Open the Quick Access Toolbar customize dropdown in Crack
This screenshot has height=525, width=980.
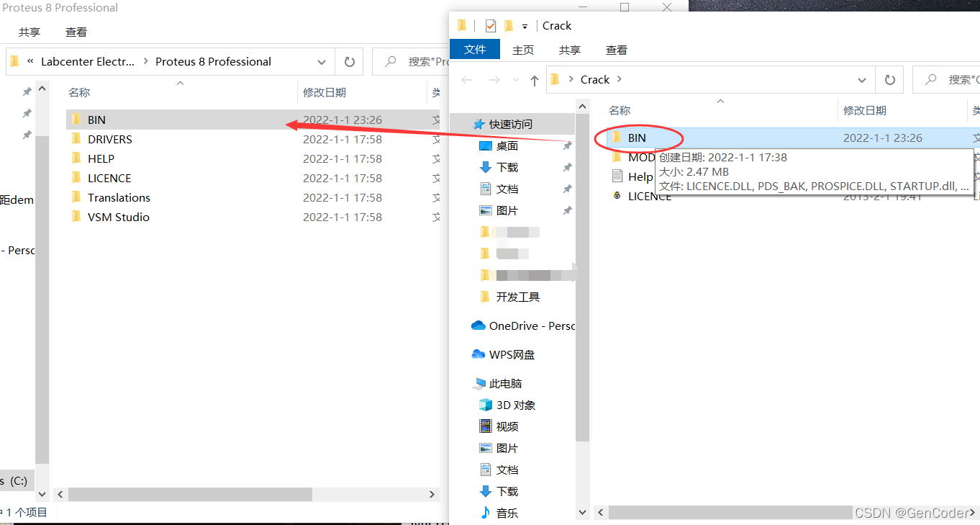(525, 27)
